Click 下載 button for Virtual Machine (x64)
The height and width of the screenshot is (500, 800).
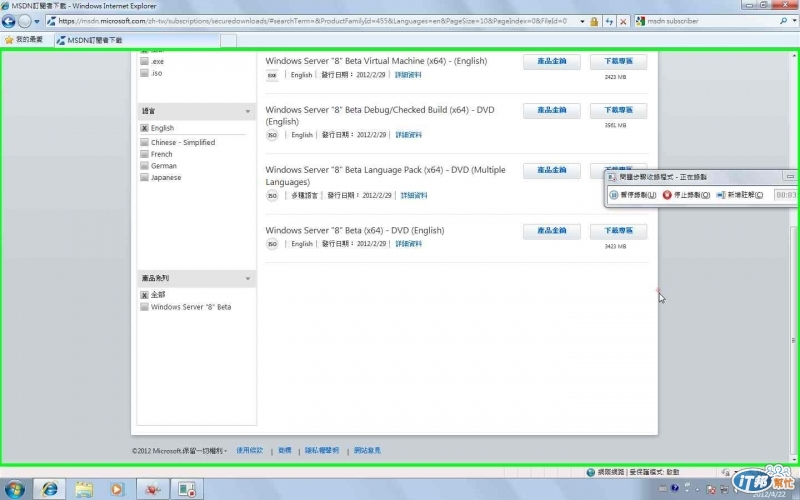(618, 62)
